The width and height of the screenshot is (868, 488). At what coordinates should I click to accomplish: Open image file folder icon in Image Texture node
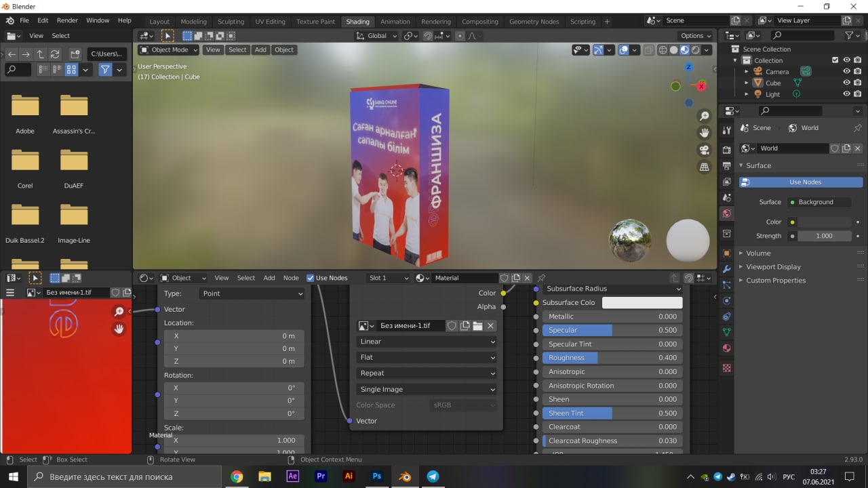coord(477,326)
